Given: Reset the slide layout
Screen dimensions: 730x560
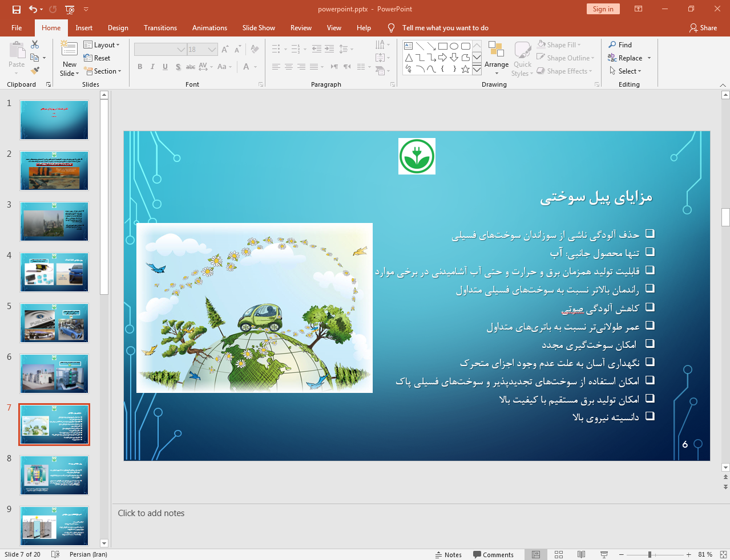Looking at the screenshot, I should 97,58.
